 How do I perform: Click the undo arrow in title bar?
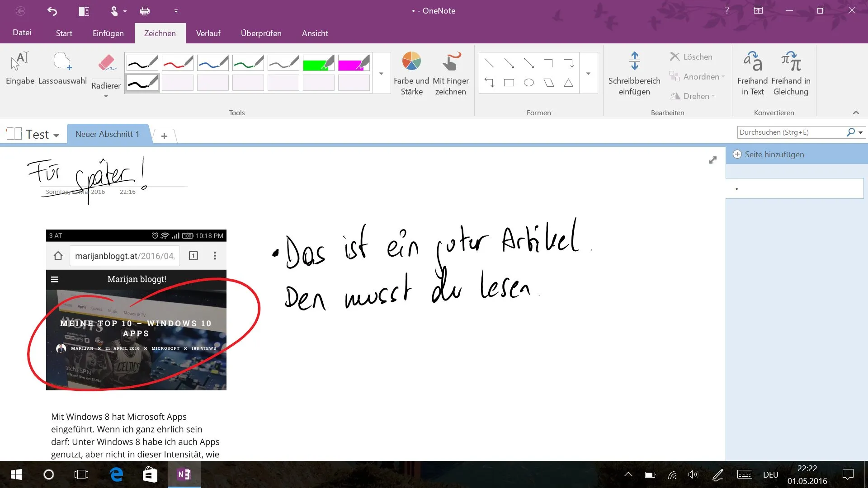(x=52, y=11)
